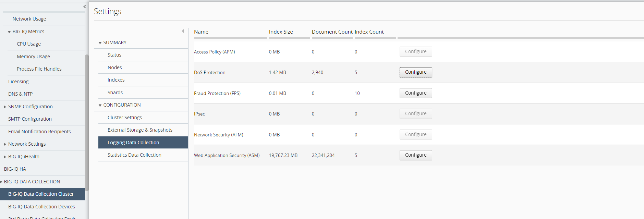Collapse the CONFIGURATION section

(x=100, y=105)
